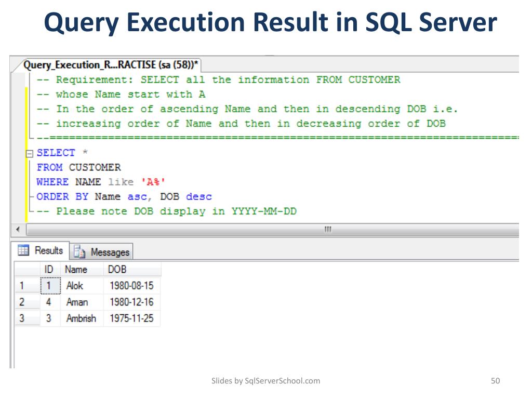Click the 'Ambrish' name cell

pos(82,318)
